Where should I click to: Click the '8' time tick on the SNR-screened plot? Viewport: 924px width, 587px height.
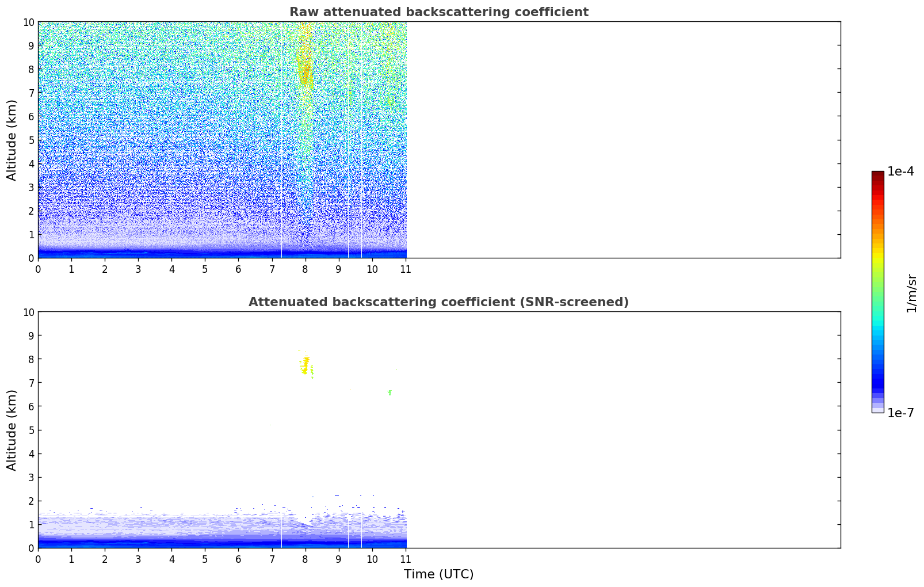click(x=306, y=559)
